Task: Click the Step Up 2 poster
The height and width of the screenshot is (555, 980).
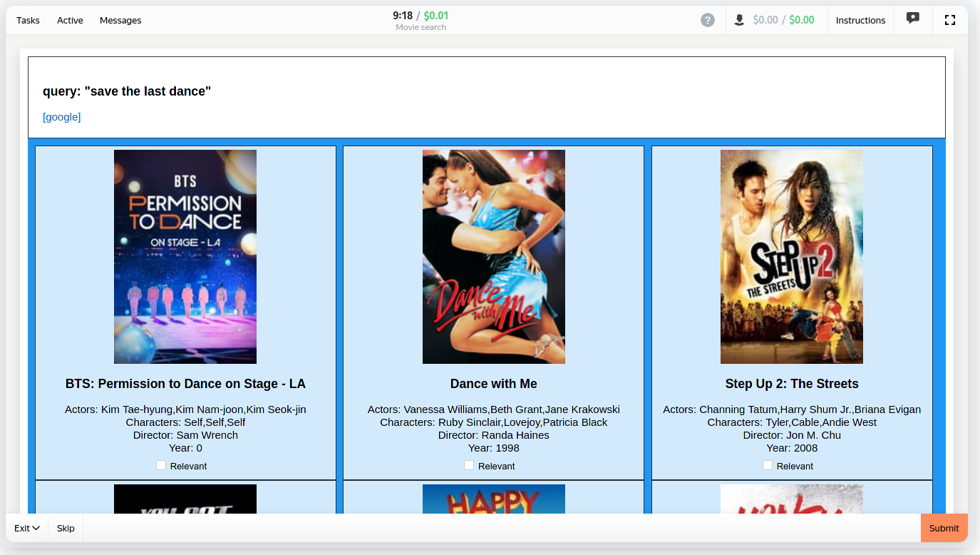Action: coord(792,257)
